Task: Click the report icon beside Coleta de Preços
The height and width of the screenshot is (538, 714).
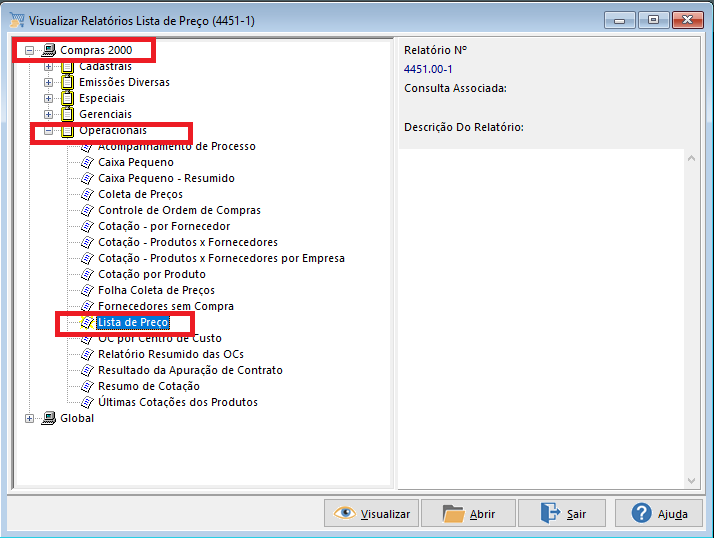Action: coord(87,194)
